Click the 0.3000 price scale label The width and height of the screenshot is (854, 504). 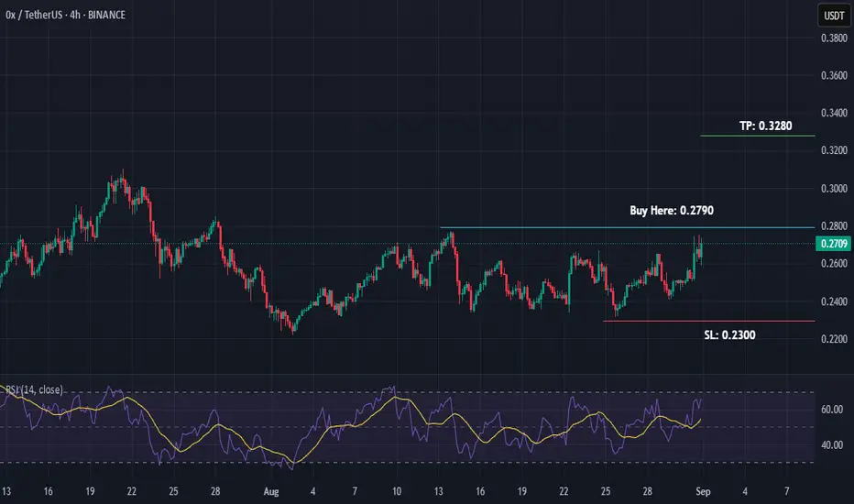834,189
